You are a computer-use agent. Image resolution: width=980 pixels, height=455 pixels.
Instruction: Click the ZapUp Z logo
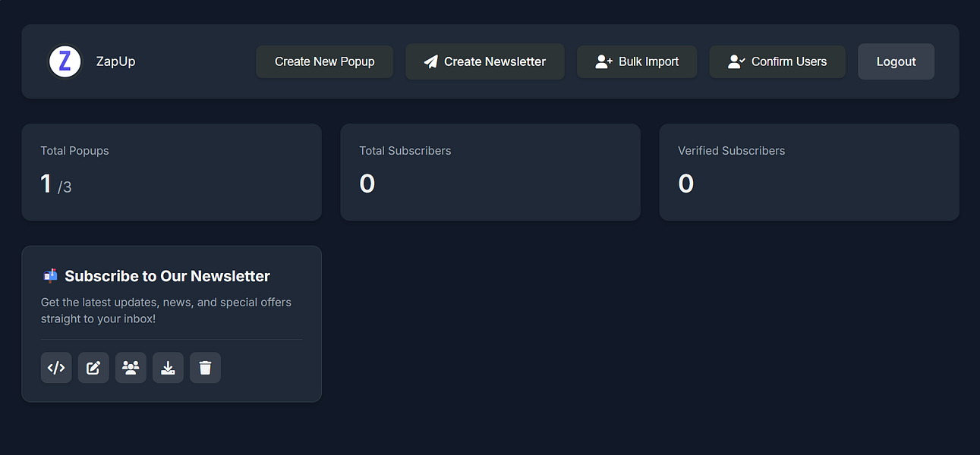(x=65, y=61)
